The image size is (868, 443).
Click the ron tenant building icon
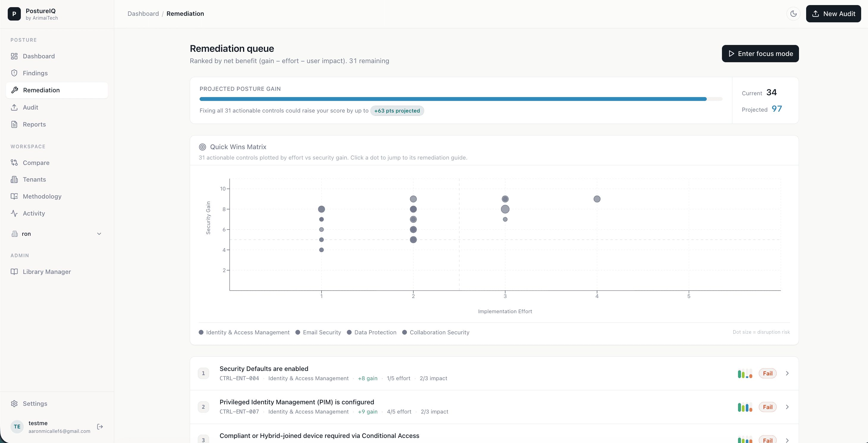pyautogui.click(x=15, y=234)
